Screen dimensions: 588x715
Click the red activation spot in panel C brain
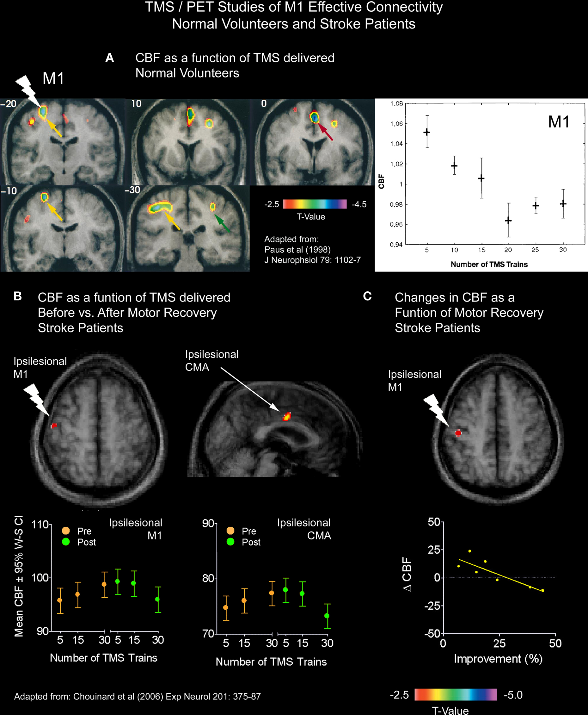458,433
